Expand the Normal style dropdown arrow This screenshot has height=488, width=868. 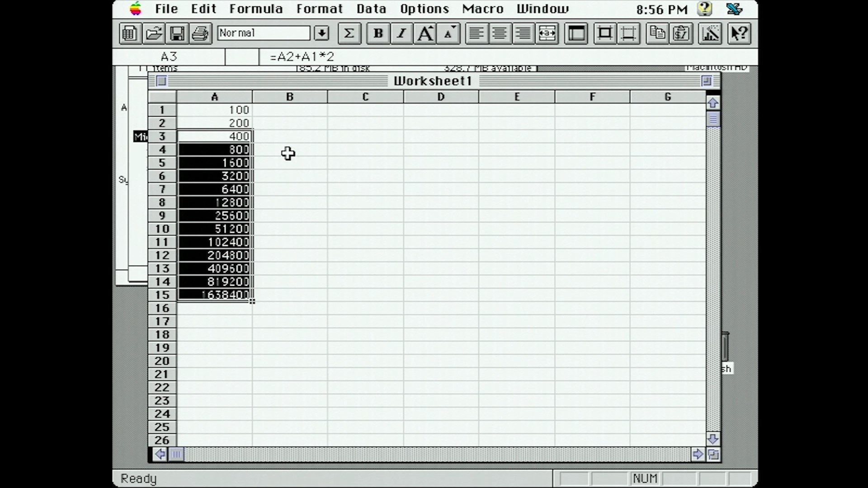pos(321,33)
